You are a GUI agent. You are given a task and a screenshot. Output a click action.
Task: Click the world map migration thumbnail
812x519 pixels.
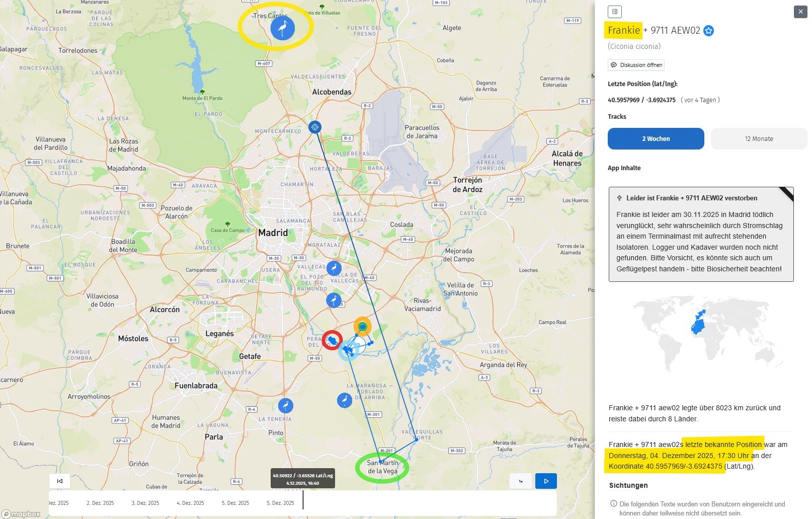[x=701, y=332]
